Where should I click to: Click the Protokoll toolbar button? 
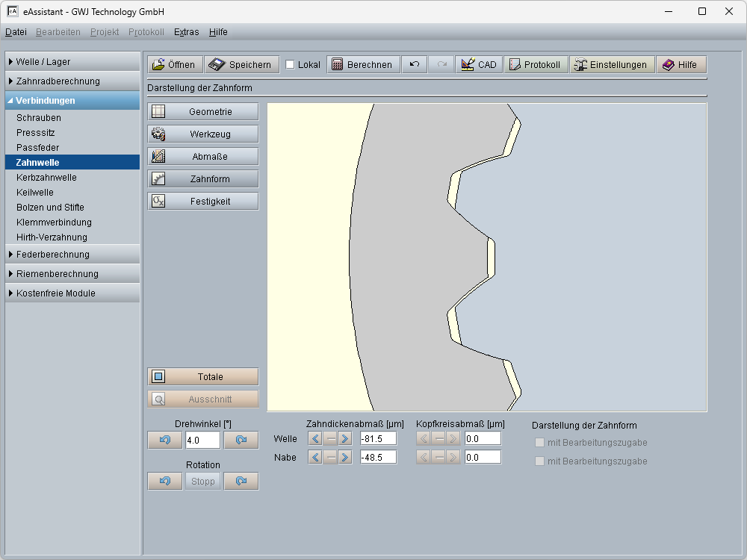pyautogui.click(x=535, y=65)
